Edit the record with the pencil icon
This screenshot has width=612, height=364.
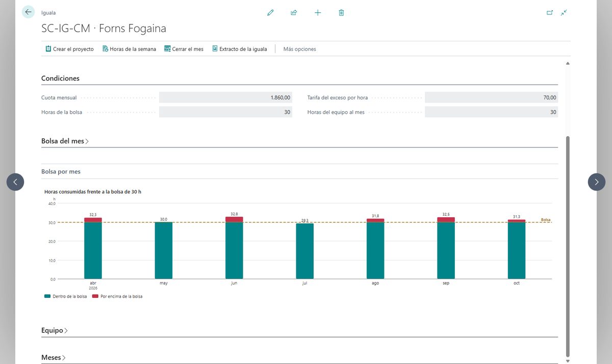point(270,13)
